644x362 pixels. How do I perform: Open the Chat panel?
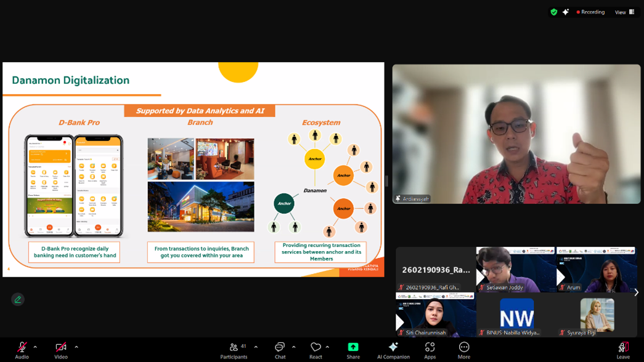[x=280, y=350]
